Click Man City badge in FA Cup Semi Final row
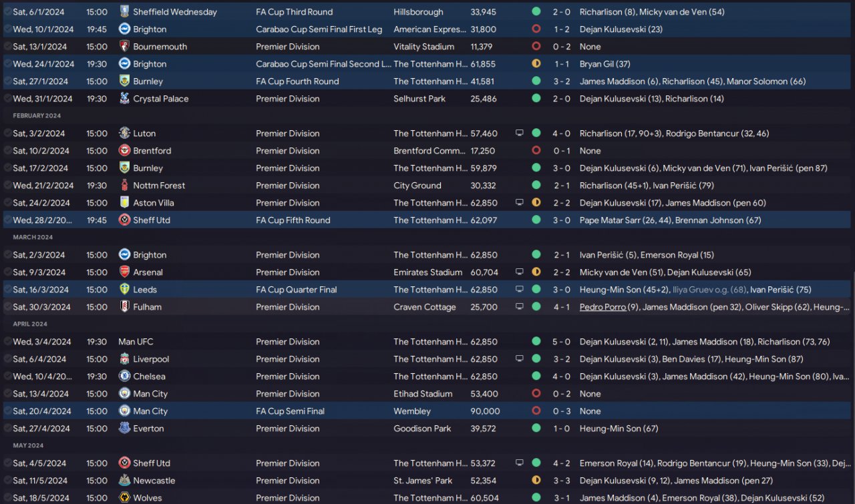 124,411
